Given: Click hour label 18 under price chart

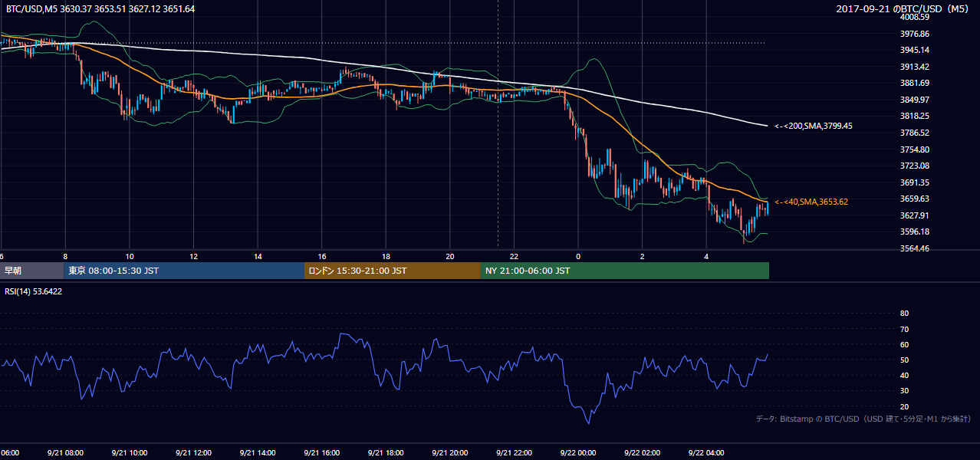Looking at the screenshot, I should 386,256.
